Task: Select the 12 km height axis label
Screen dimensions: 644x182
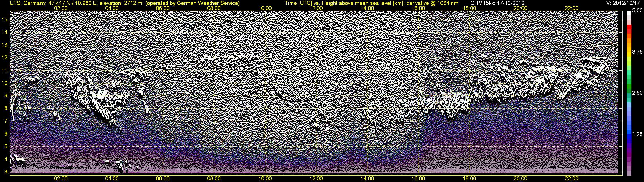Action: pos(5,58)
